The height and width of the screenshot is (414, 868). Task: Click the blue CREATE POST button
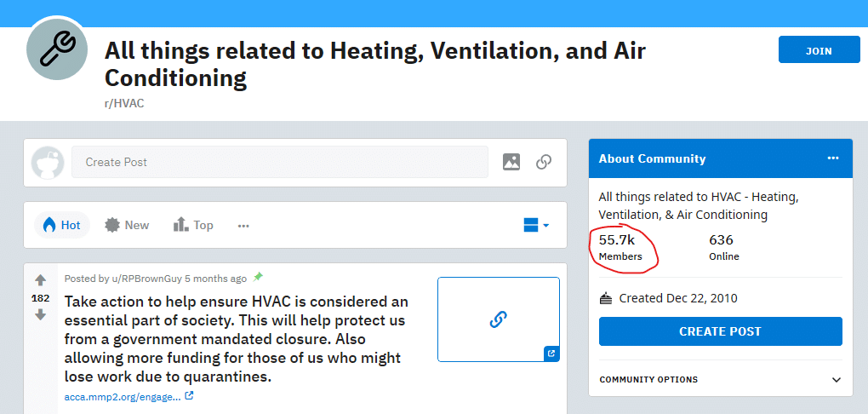coord(720,331)
